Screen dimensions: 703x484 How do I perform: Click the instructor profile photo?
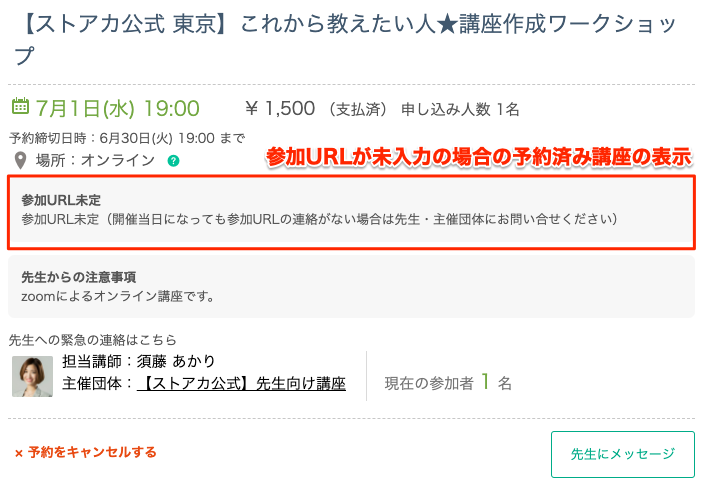coord(32,376)
